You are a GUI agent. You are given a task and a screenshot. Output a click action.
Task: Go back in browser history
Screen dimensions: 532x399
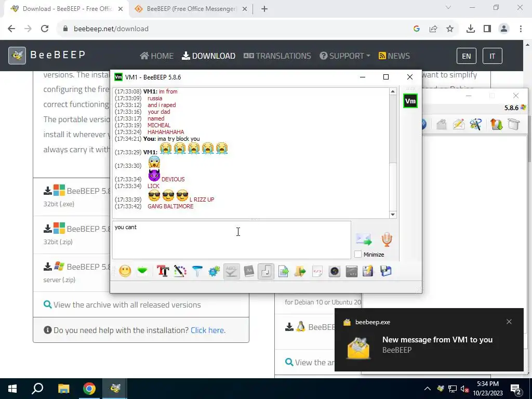click(11, 29)
